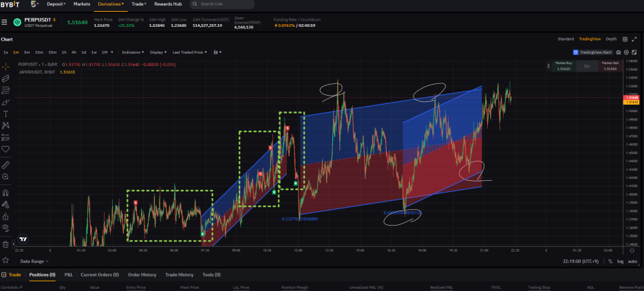Click the TradingView logo on chart
Screen dimensions: 644x291
[x=23, y=239]
